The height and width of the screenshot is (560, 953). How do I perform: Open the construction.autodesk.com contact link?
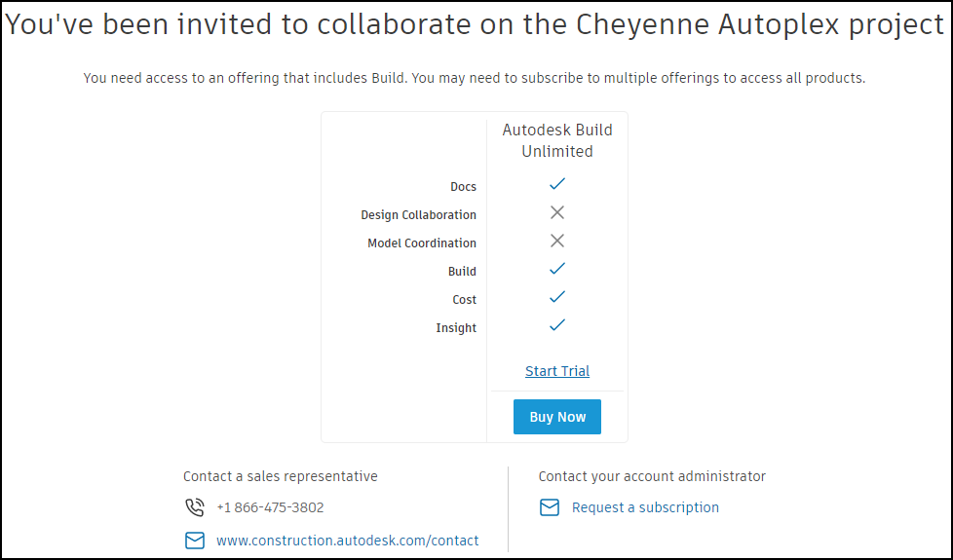click(x=348, y=541)
